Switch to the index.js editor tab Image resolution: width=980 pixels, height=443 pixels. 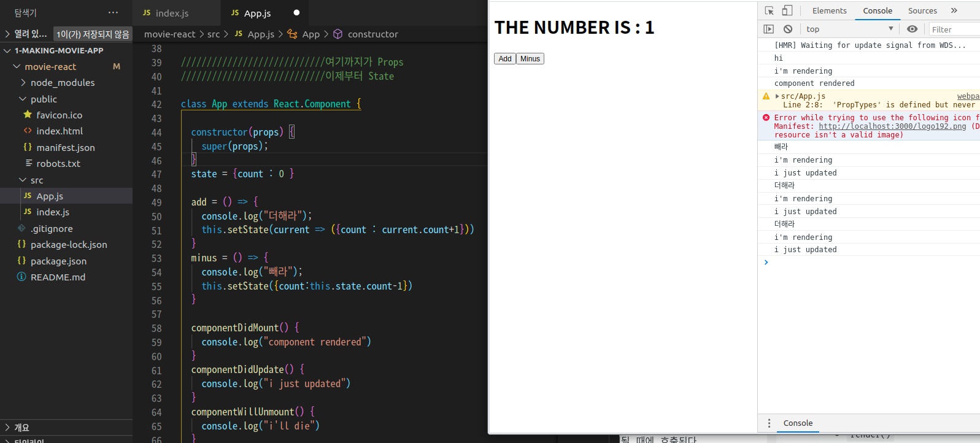coord(177,13)
